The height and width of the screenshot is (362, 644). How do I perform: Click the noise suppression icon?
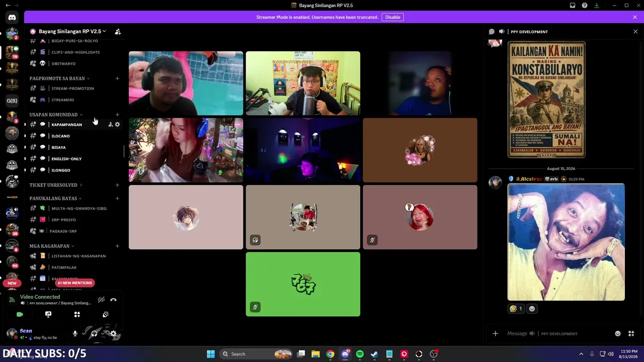[x=101, y=300]
